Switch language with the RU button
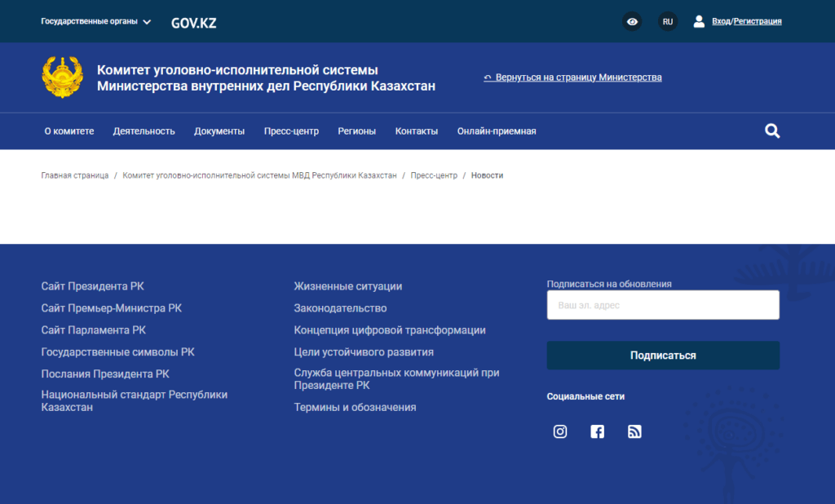Image resolution: width=835 pixels, height=504 pixels. [668, 21]
